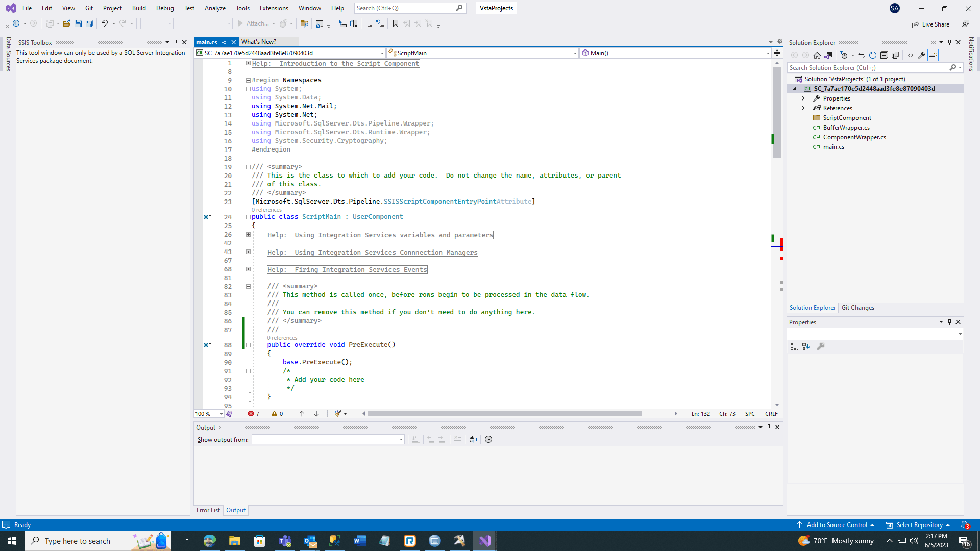Collapse All in Solution Explorer
The width and height of the screenshot is (980, 551).
click(884, 55)
